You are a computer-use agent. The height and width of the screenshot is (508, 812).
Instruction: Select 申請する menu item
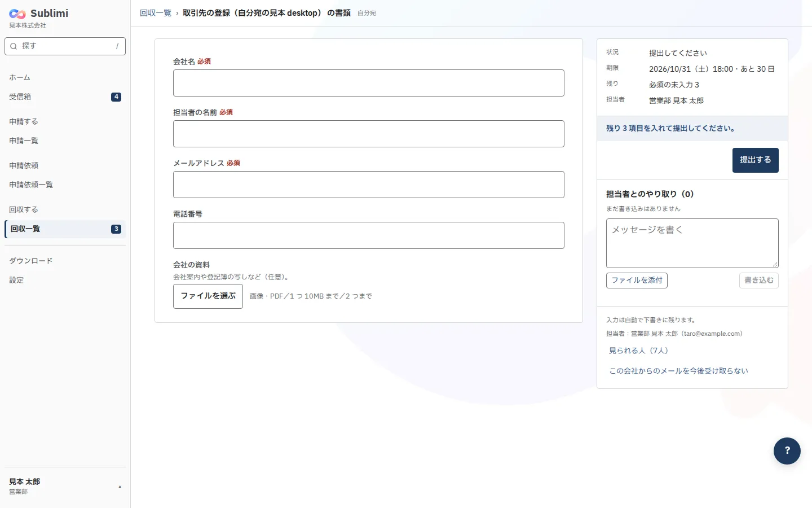point(65,121)
